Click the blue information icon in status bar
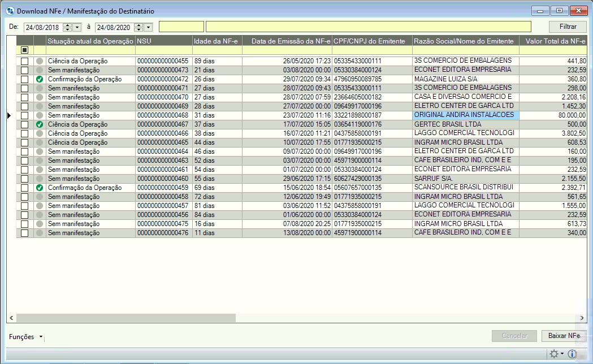 tap(572, 354)
